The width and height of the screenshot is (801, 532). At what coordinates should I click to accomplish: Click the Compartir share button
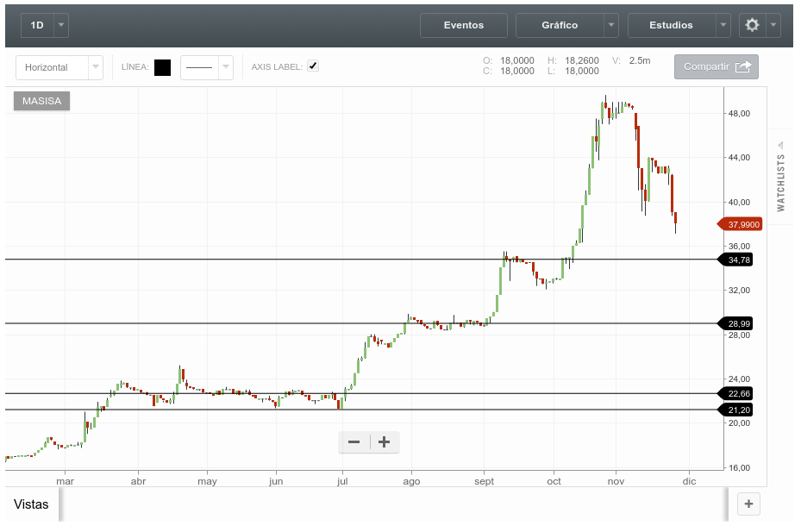point(716,66)
